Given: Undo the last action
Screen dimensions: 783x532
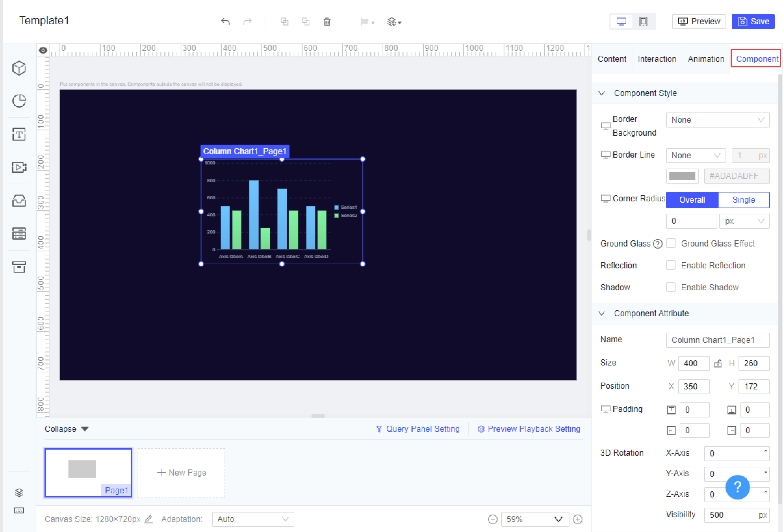Looking at the screenshot, I should point(225,21).
